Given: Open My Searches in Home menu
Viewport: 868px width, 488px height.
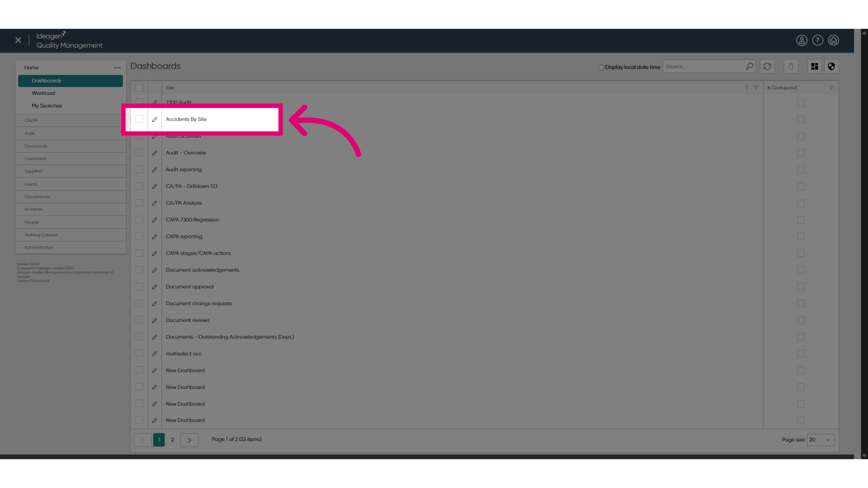Looking at the screenshot, I should [47, 106].
